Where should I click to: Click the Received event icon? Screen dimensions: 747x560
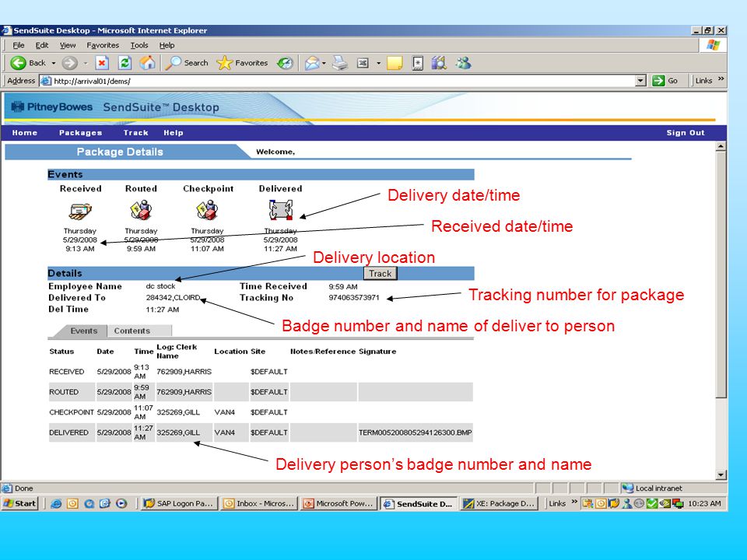click(80, 210)
